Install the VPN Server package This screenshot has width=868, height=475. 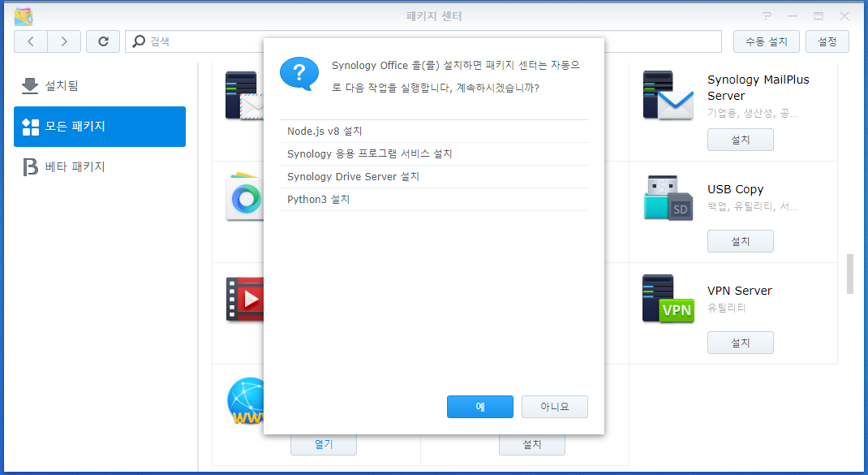[740, 343]
